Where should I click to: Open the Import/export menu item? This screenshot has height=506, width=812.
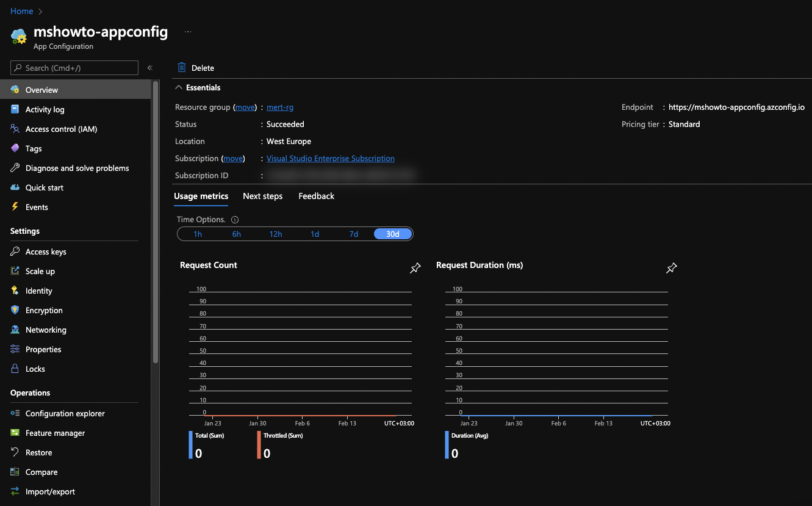pos(75,491)
